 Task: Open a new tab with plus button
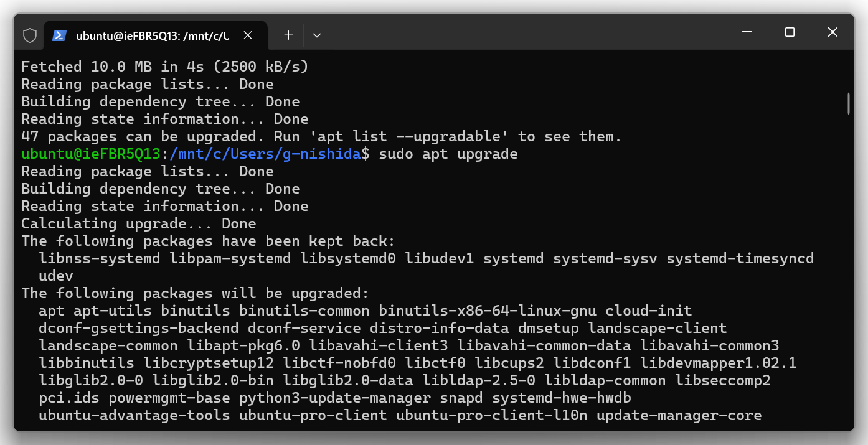288,35
